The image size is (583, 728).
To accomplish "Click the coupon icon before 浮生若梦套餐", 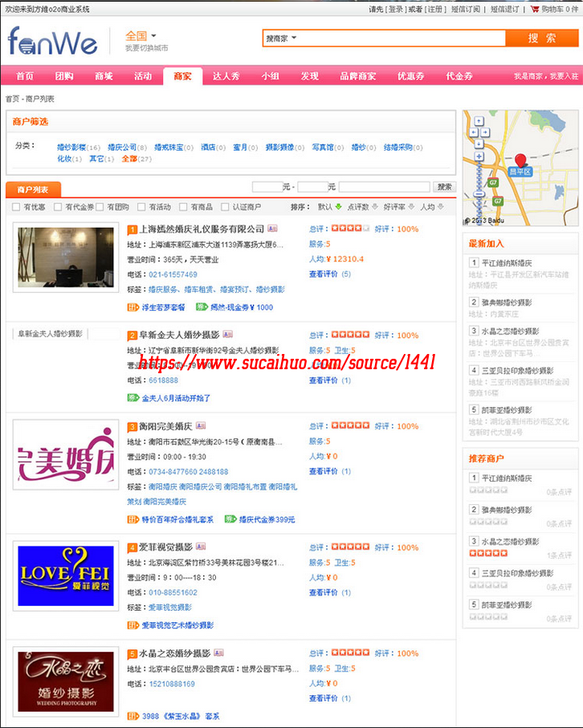I will 133,307.
